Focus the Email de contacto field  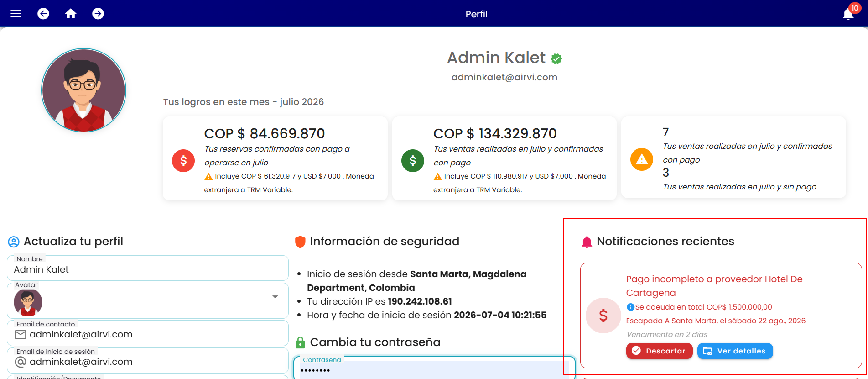148,333
